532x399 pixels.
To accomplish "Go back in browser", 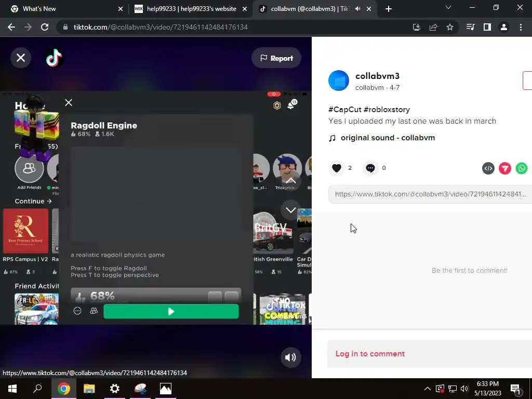I will tap(11, 27).
